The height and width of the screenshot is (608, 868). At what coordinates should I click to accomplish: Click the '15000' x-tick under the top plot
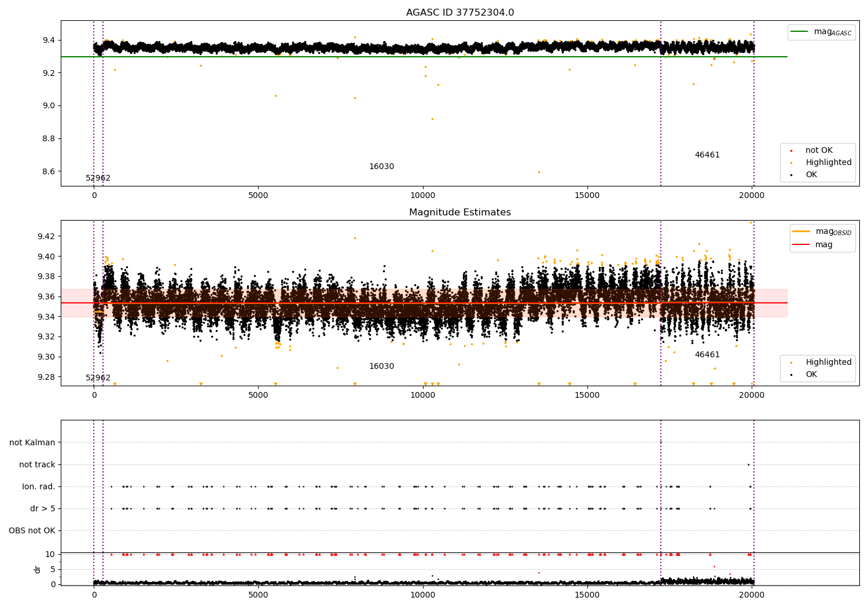point(587,196)
